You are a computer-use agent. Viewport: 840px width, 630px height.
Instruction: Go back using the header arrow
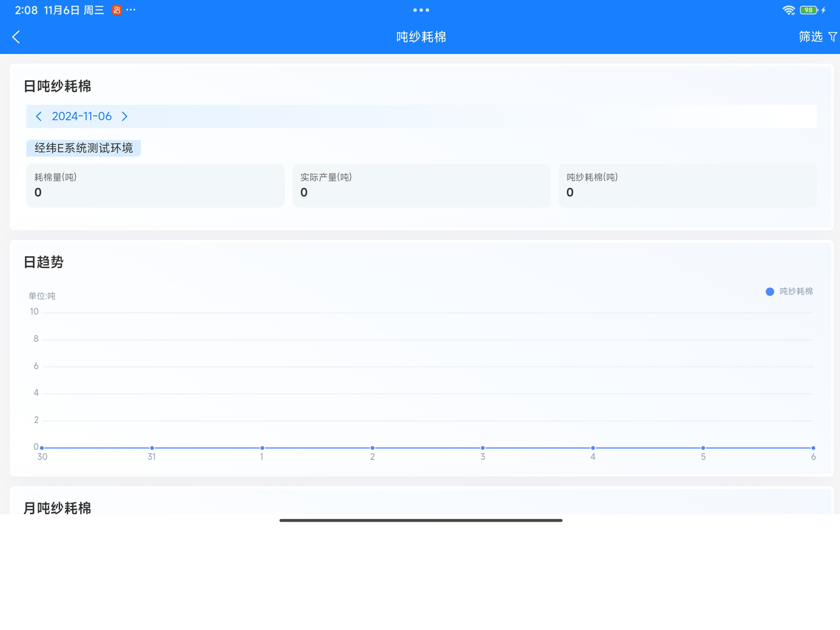[x=16, y=37]
